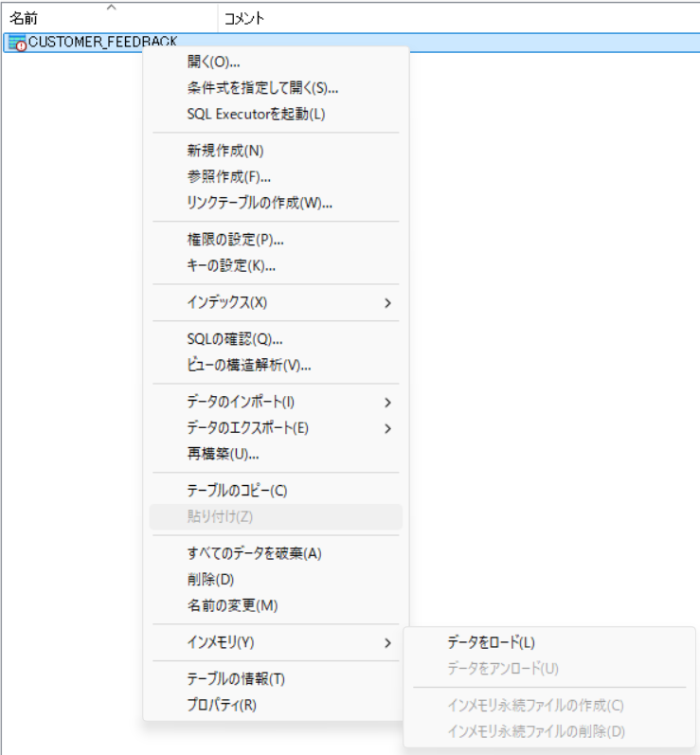Click テーブルのコピー(C) item

click(x=237, y=490)
